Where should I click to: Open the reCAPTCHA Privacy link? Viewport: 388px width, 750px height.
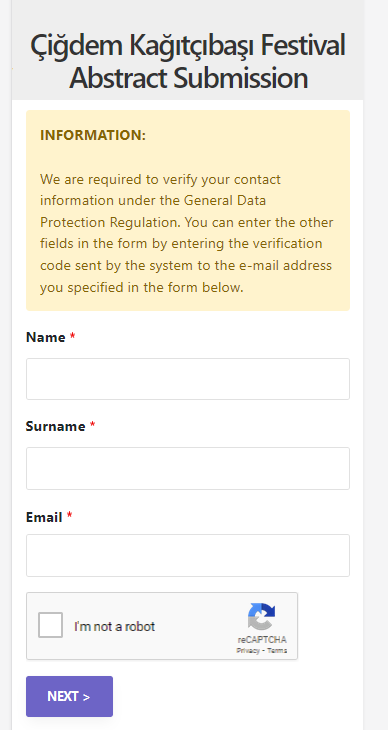pos(248,651)
